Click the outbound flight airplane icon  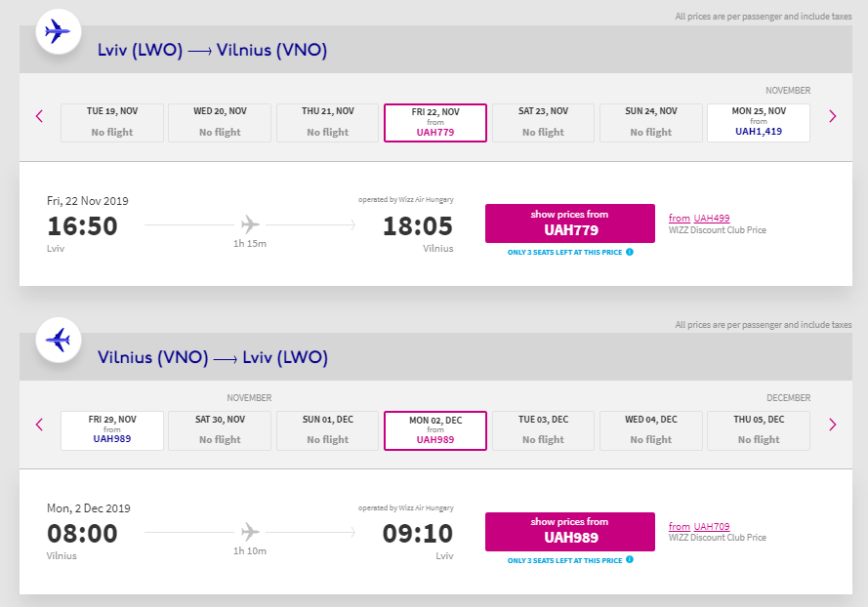58,32
